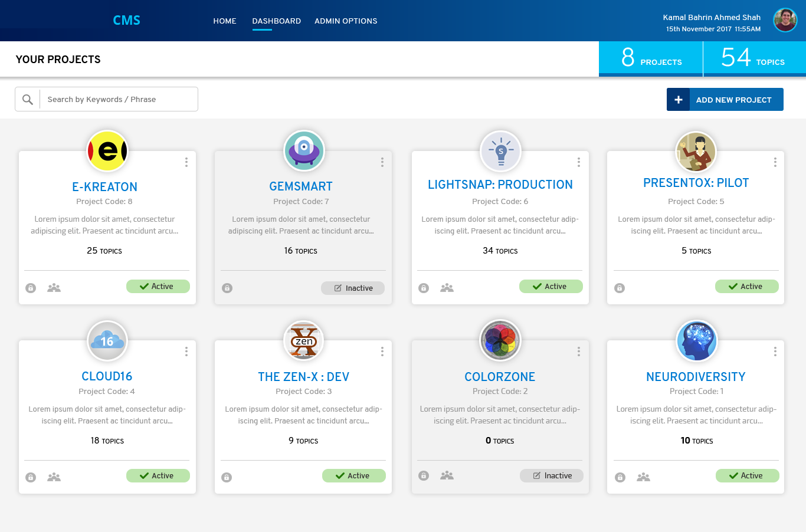Click the GEMSMART project logo

click(304, 150)
